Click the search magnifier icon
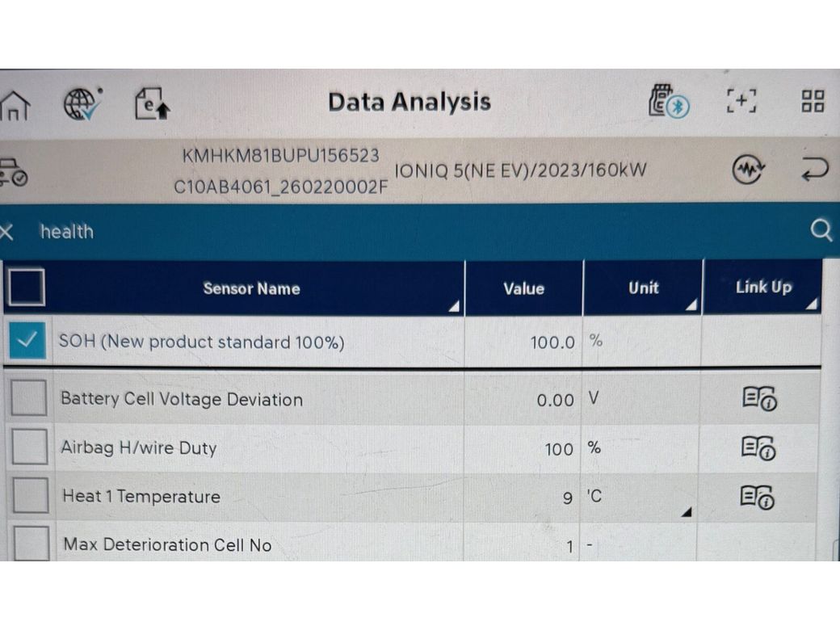The image size is (840, 630). tap(821, 231)
